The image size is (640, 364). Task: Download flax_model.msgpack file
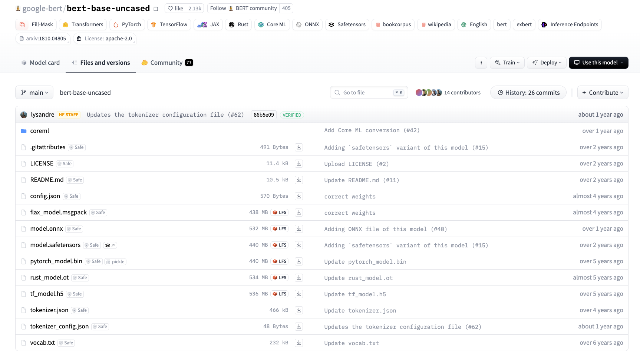(x=299, y=213)
